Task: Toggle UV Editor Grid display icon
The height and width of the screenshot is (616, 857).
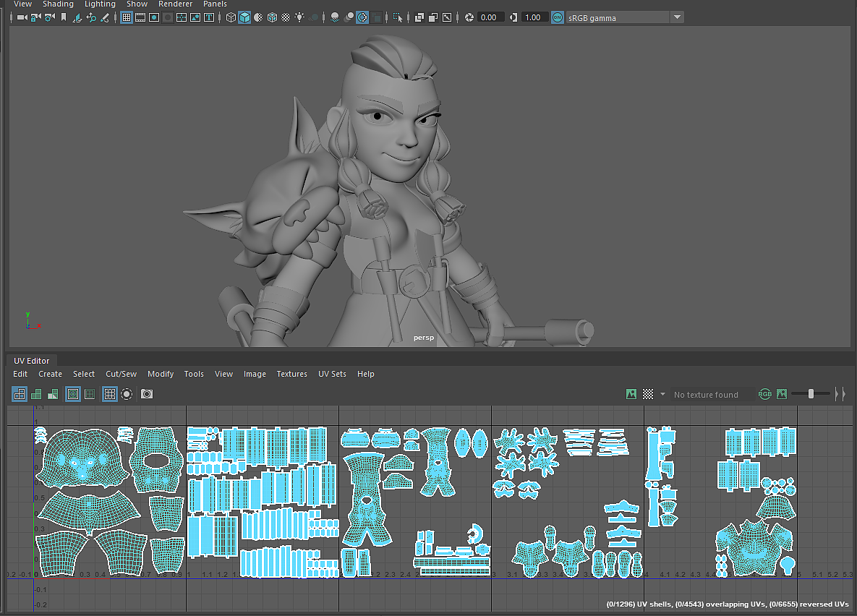Action: [x=110, y=394]
